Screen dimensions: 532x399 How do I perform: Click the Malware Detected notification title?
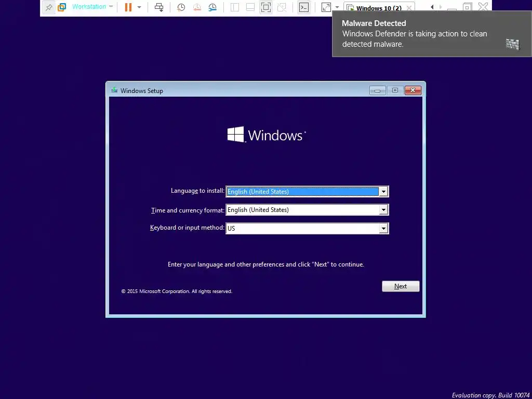[374, 23]
